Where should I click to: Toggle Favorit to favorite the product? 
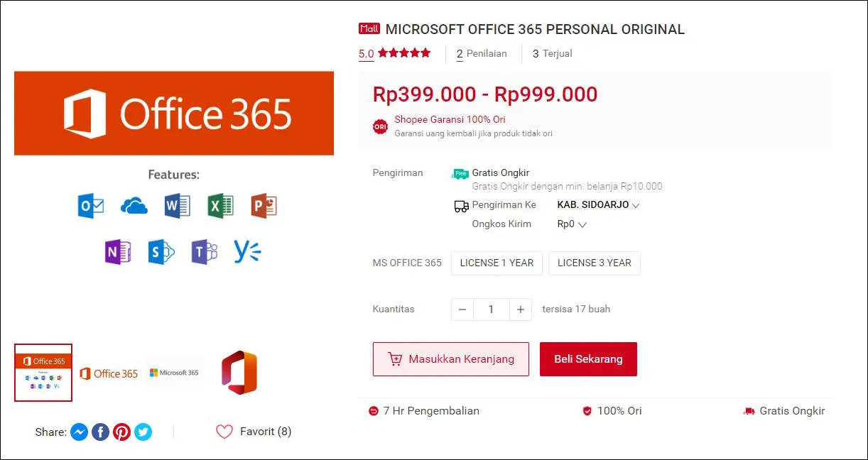coord(224,432)
